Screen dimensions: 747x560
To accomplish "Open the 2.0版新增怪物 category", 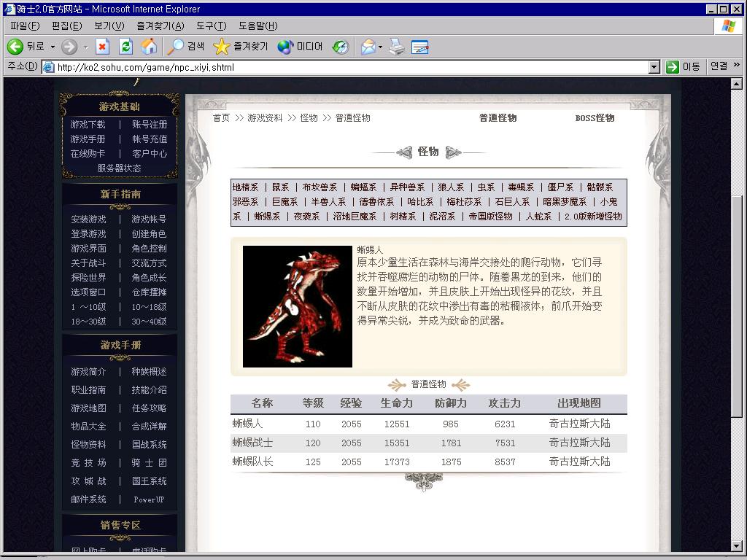I will pos(593,217).
